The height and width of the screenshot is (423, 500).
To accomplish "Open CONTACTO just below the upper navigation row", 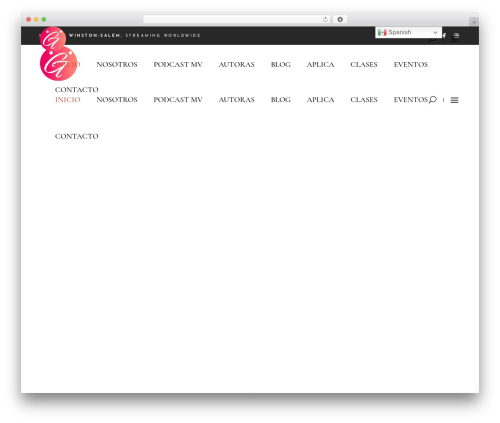I will [x=77, y=90].
